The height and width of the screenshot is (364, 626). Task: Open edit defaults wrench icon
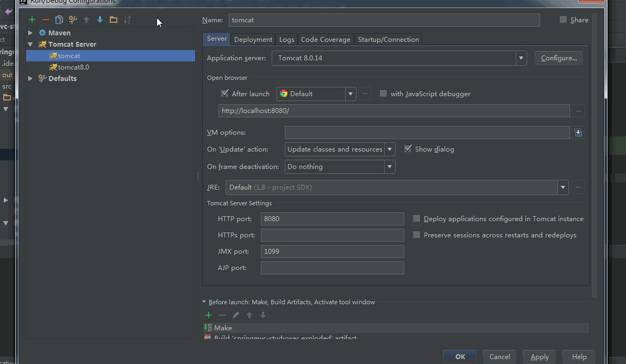pos(73,20)
